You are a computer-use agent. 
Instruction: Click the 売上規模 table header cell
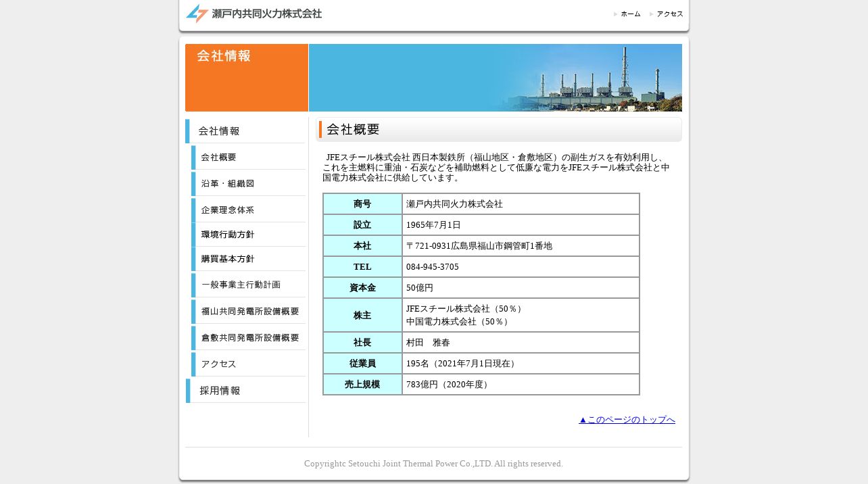(362, 385)
